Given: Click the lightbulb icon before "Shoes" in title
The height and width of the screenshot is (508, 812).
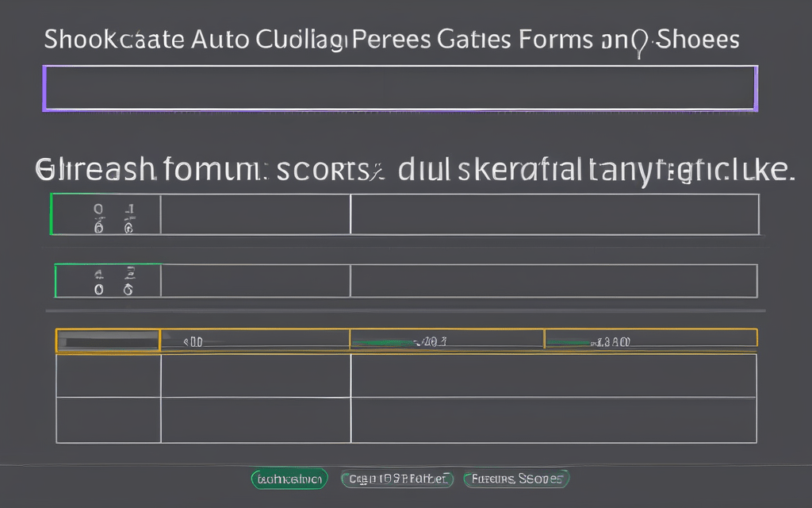Looking at the screenshot, I should pos(640,42).
